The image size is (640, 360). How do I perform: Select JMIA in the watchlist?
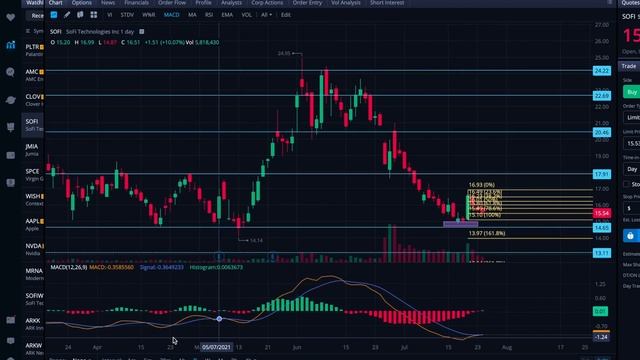point(33,149)
